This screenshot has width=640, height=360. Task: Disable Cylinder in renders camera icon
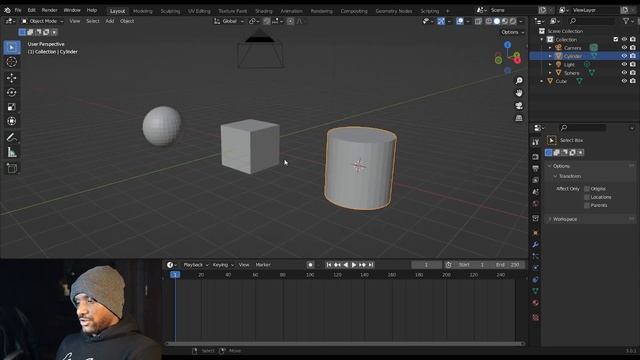pos(633,56)
